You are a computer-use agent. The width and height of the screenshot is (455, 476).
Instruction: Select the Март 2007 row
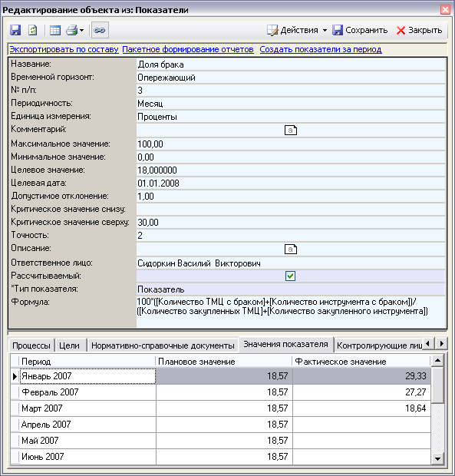[x=220, y=408]
